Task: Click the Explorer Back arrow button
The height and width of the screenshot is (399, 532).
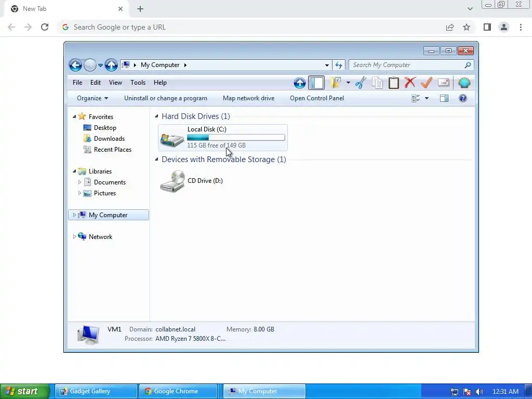Action: pos(75,65)
